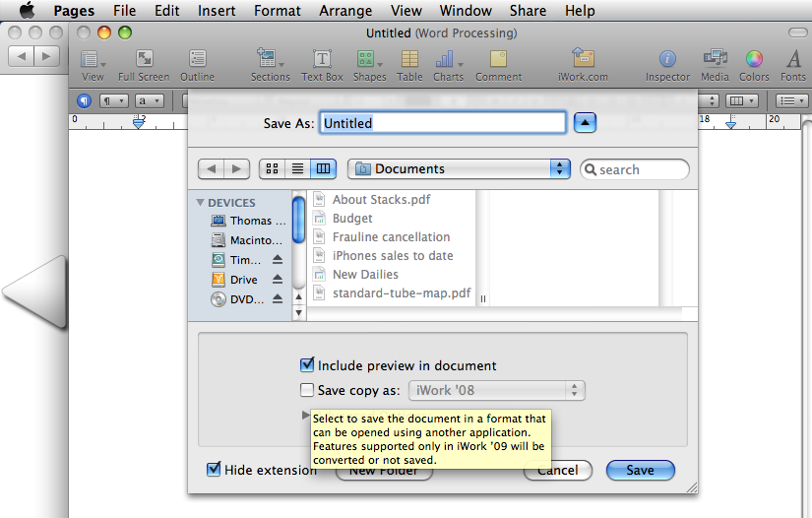Click the Save button
812x518 pixels.
[x=641, y=470]
